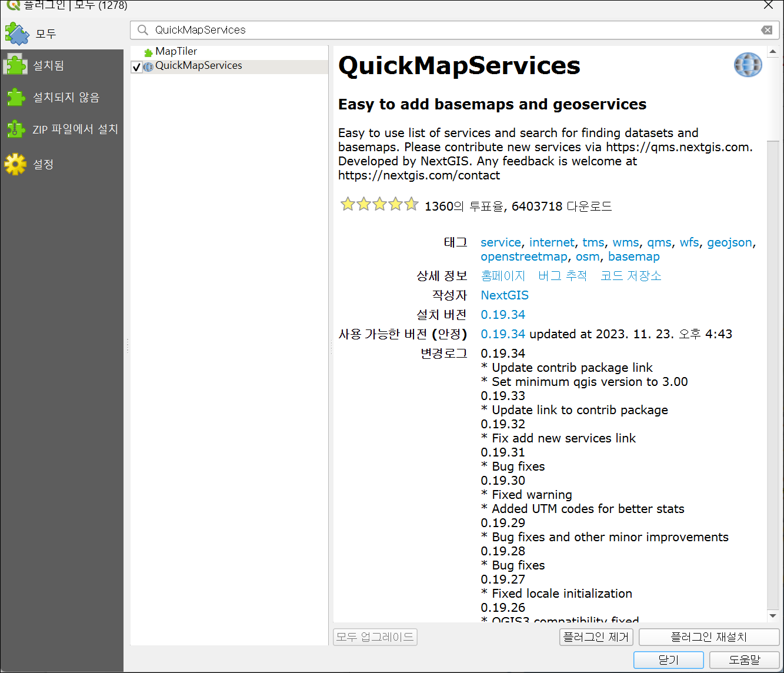Click the five-star rating stars

[379, 205]
